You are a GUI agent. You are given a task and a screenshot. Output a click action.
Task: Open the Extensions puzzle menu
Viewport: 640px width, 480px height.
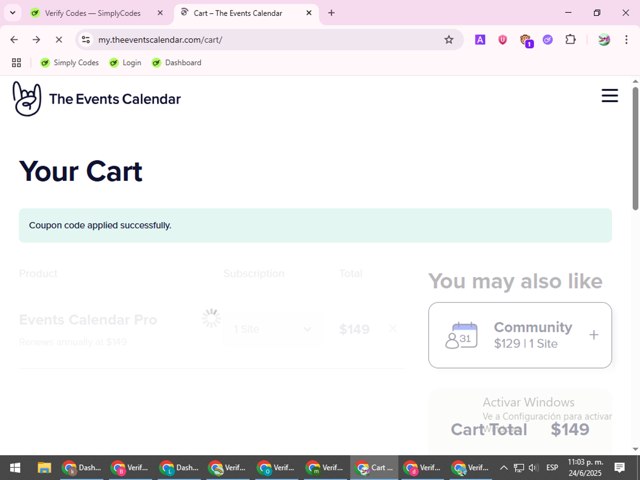pos(570,40)
